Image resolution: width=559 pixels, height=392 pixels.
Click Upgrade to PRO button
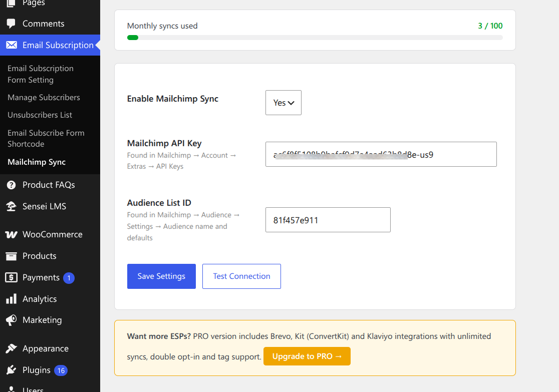(307, 356)
